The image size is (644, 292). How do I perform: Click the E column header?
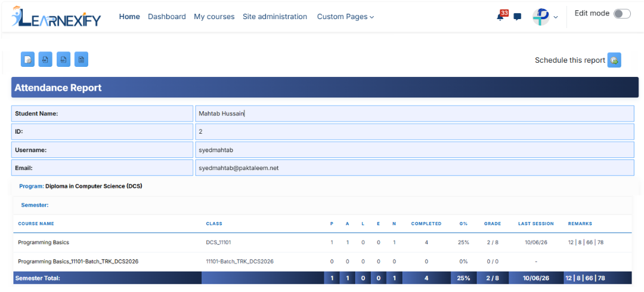pos(378,224)
